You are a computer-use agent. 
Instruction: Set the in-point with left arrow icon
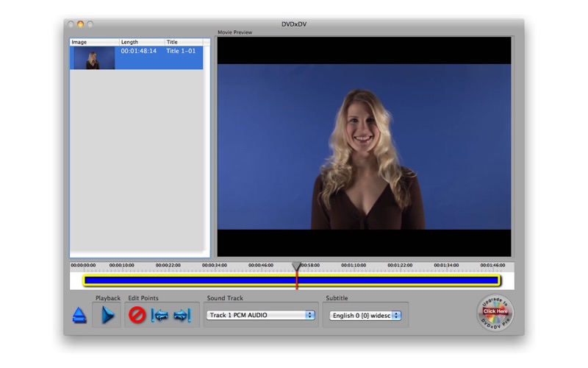coord(160,315)
